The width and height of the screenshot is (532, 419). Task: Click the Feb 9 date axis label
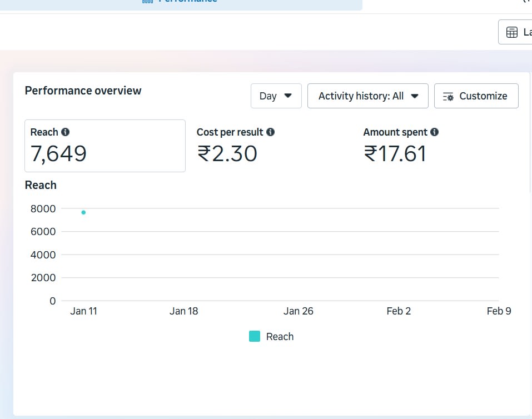click(x=499, y=311)
